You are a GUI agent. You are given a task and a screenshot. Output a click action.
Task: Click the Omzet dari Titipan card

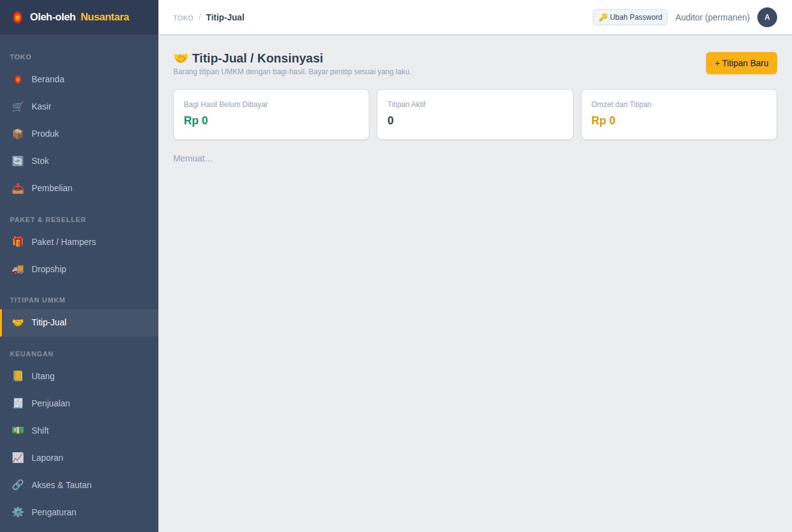(679, 114)
